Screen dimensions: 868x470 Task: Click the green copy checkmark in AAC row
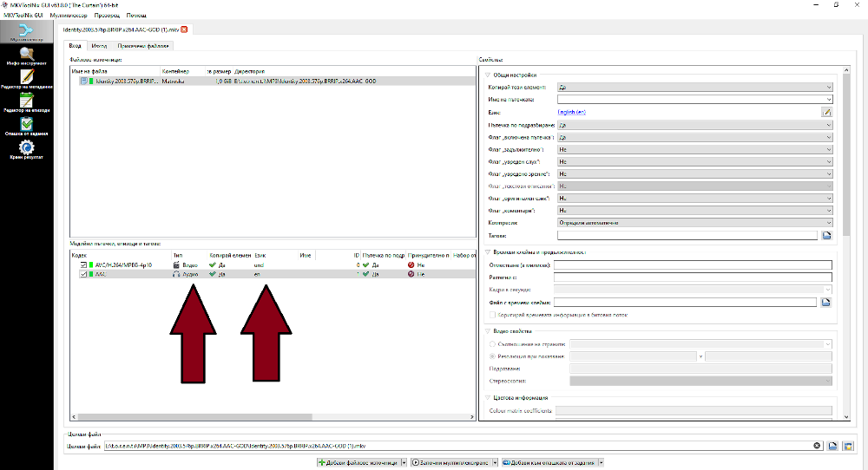click(213, 274)
